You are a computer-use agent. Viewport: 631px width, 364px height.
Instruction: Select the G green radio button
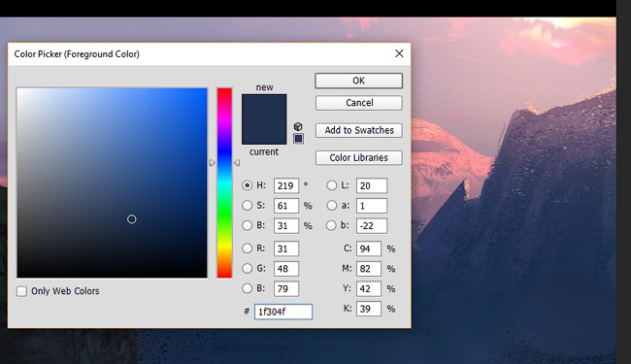point(248,268)
